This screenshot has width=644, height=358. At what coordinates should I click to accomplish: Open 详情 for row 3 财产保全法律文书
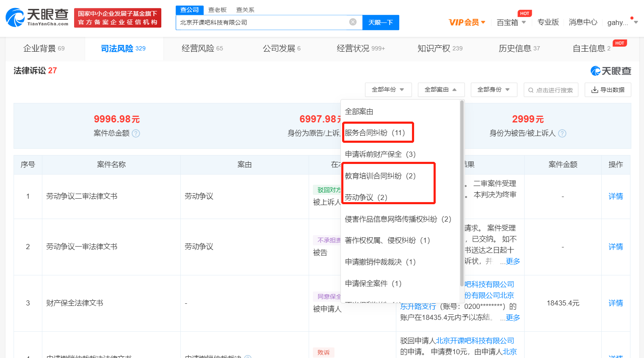click(616, 303)
